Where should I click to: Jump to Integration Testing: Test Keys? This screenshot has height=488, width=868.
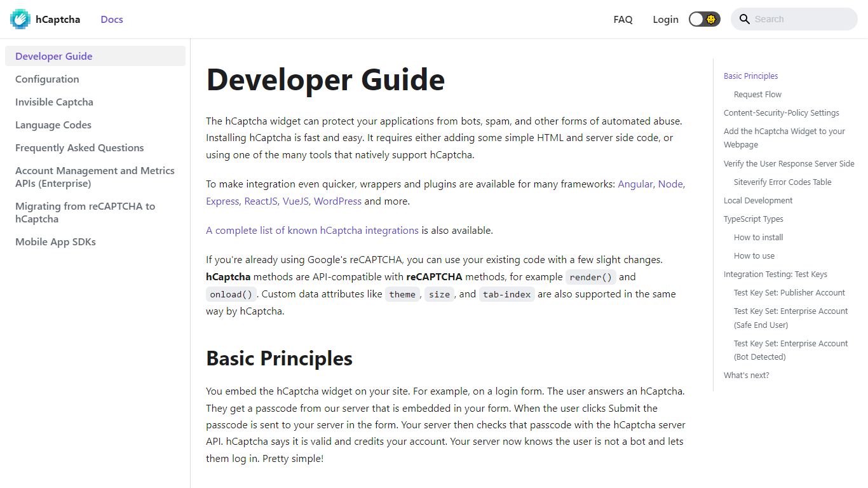pyautogui.click(x=775, y=274)
